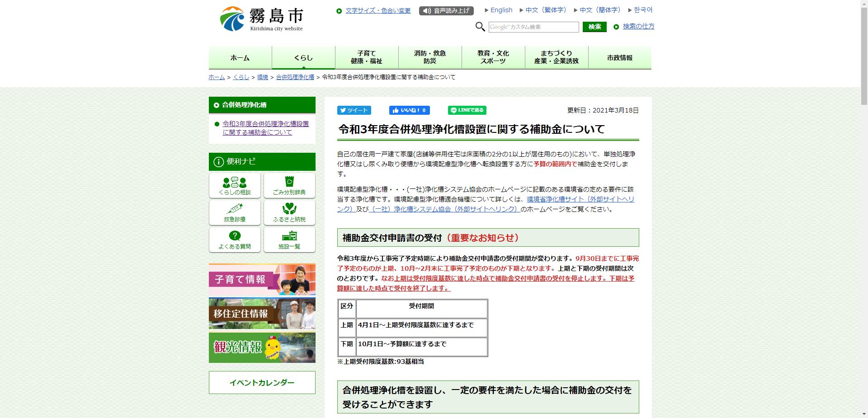868x418 pixels.
Task: Click the いいね! like button
Action: coord(408,110)
